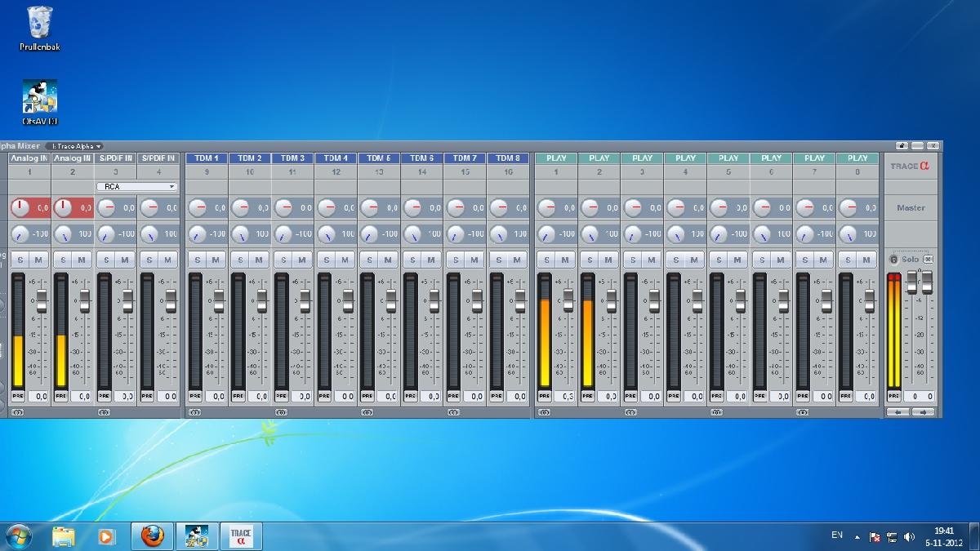This screenshot has height=551, width=980.
Task: Open Firefox from the taskbar
Action: pos(152,536)
